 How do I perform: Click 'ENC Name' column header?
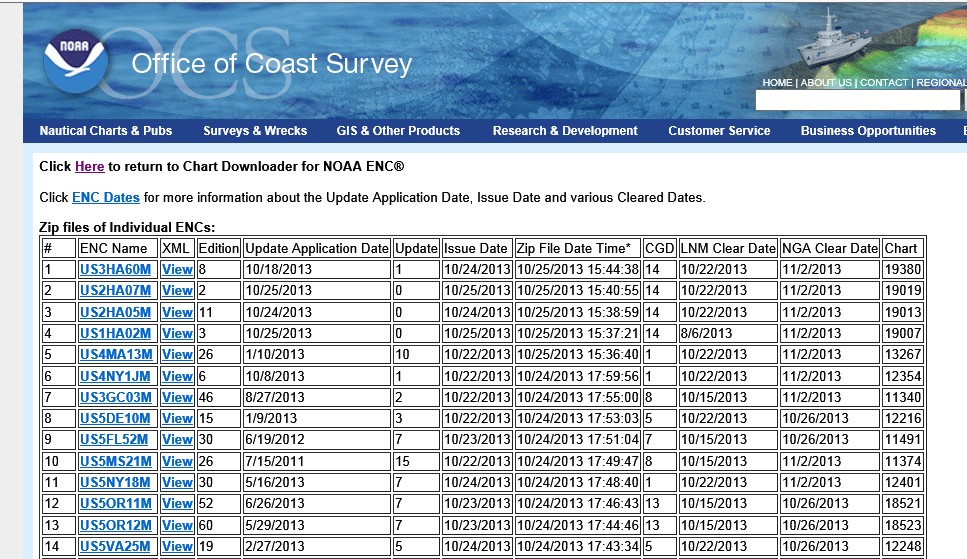(118, 249)
